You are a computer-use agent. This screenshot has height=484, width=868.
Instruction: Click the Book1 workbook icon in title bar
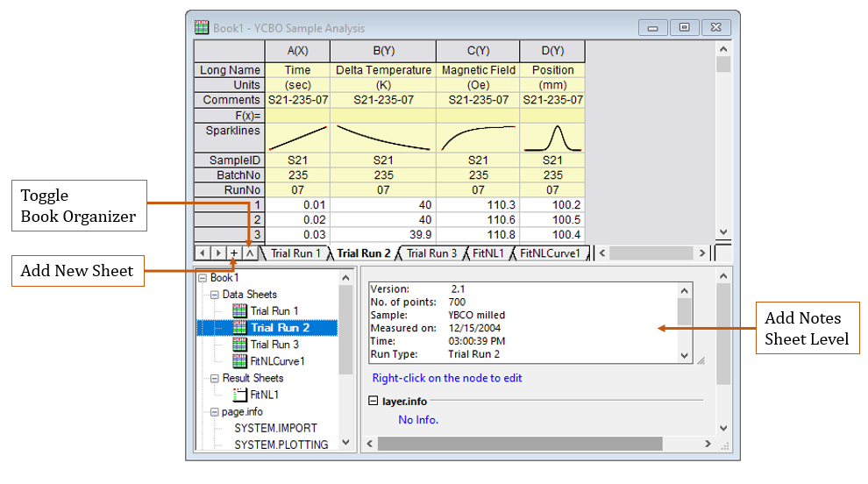click(202, 27)
